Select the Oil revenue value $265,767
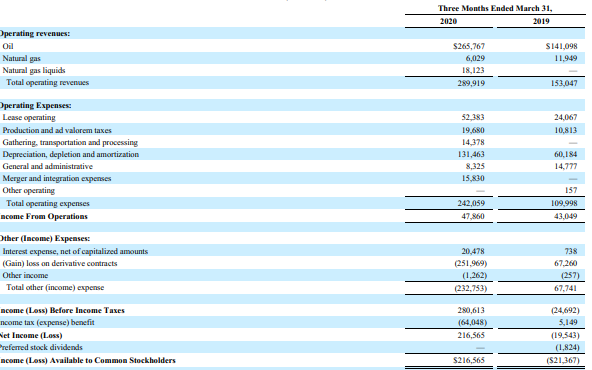Screen dimensions: 592x370 (x=469, y=46)
